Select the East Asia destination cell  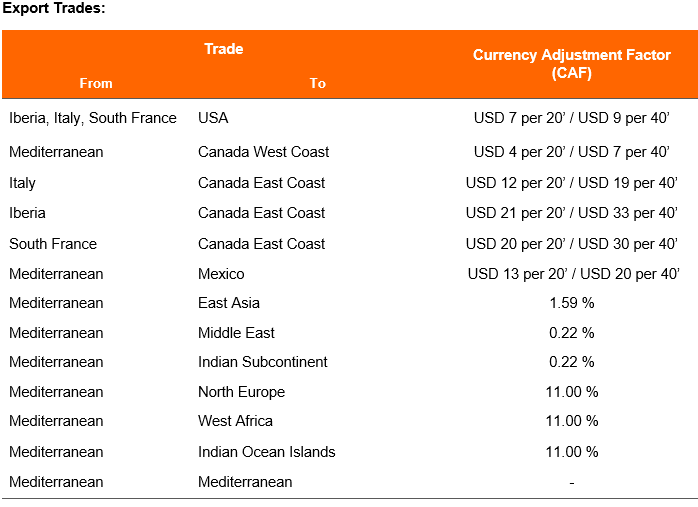[x=229, y=303]
